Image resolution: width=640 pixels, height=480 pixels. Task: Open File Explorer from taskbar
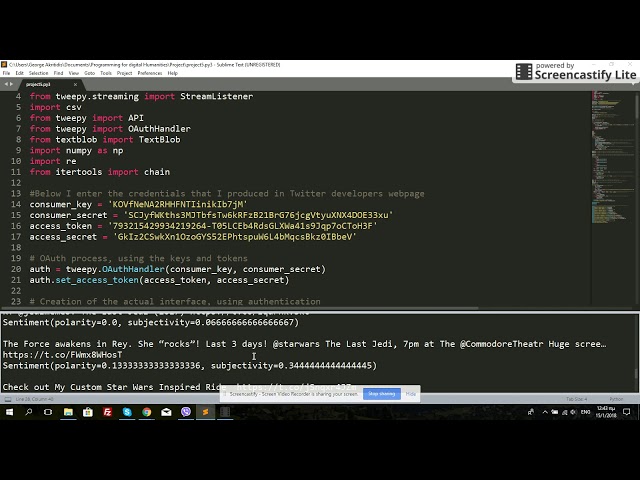68,412
